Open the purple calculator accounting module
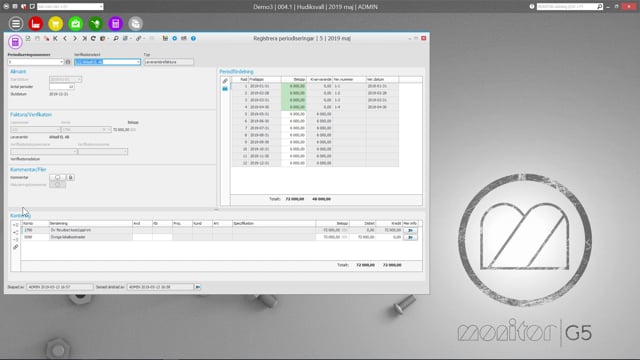640x360 pixels. pos(116,24)
